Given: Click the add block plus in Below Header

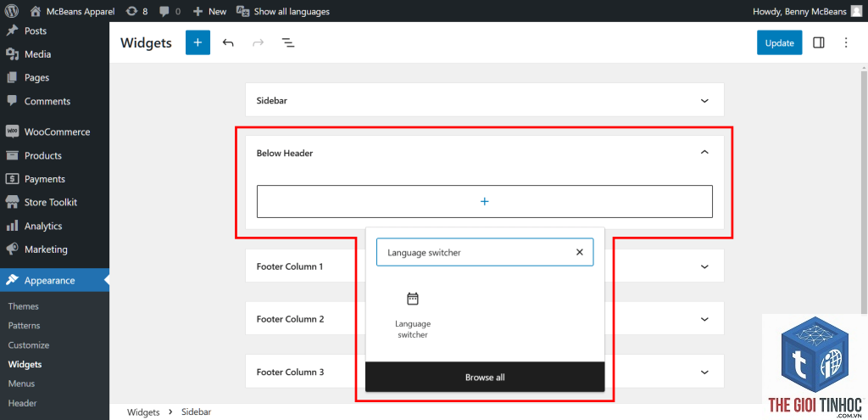Looking at the screenshot, I should tap(484, 202).
